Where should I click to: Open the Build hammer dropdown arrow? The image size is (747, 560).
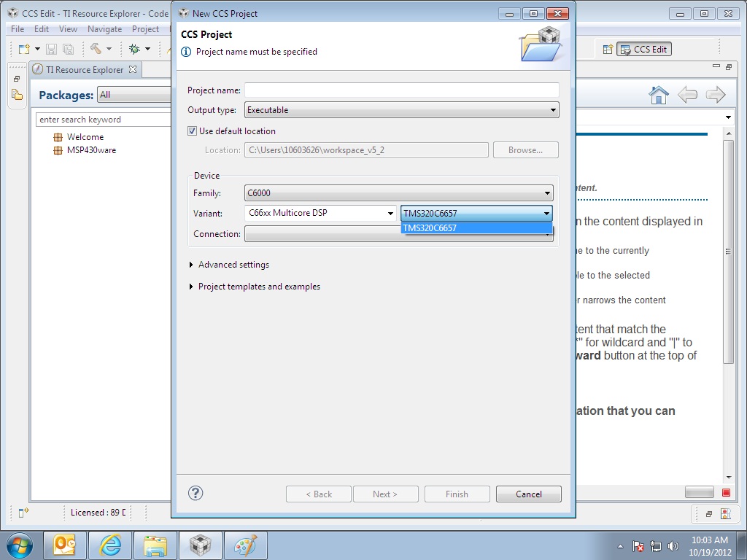point(109,49)
